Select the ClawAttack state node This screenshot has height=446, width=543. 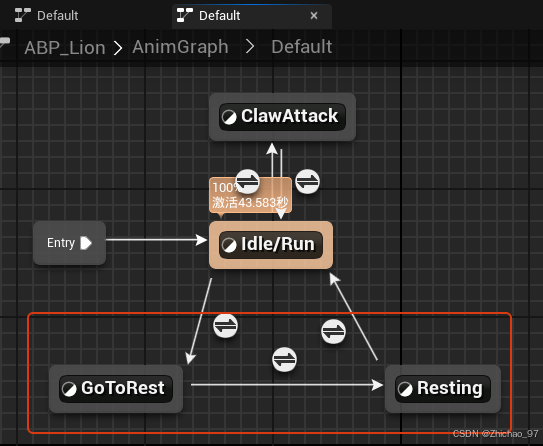[282, 117]
